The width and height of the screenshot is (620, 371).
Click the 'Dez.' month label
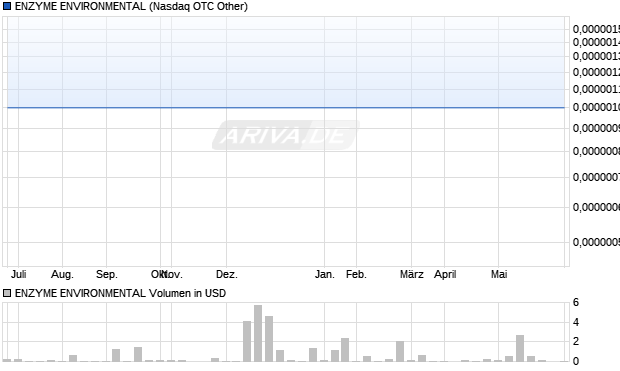pos(227,274)
